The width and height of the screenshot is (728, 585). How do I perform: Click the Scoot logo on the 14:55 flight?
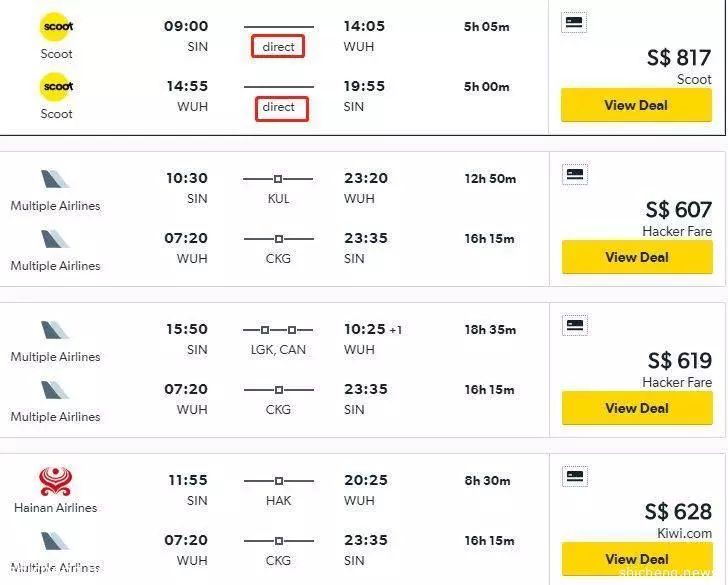(57, 86)
